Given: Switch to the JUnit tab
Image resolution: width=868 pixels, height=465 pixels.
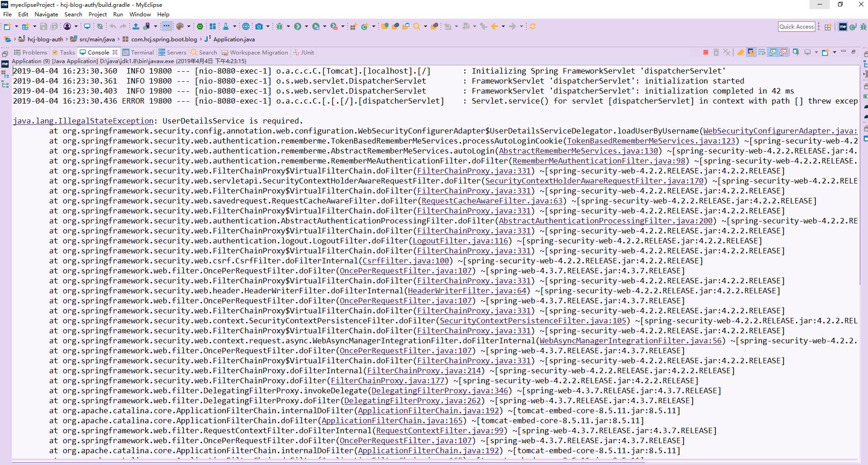Looking at the screenshot, I should pos(304,52).
